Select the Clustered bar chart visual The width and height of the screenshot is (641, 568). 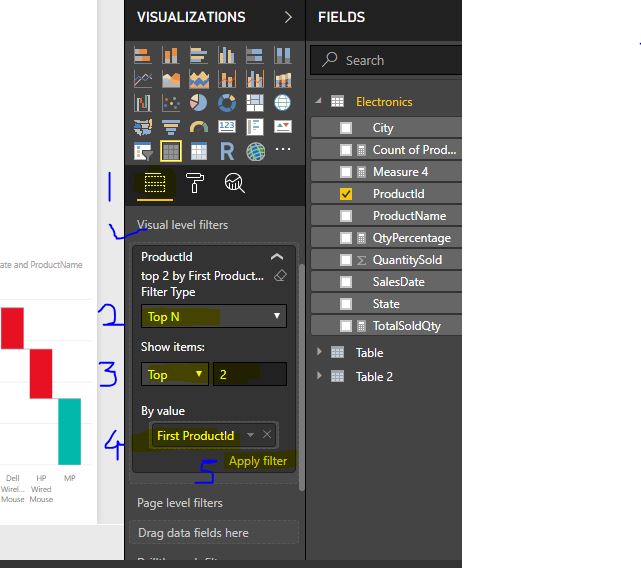pos(199,55)
